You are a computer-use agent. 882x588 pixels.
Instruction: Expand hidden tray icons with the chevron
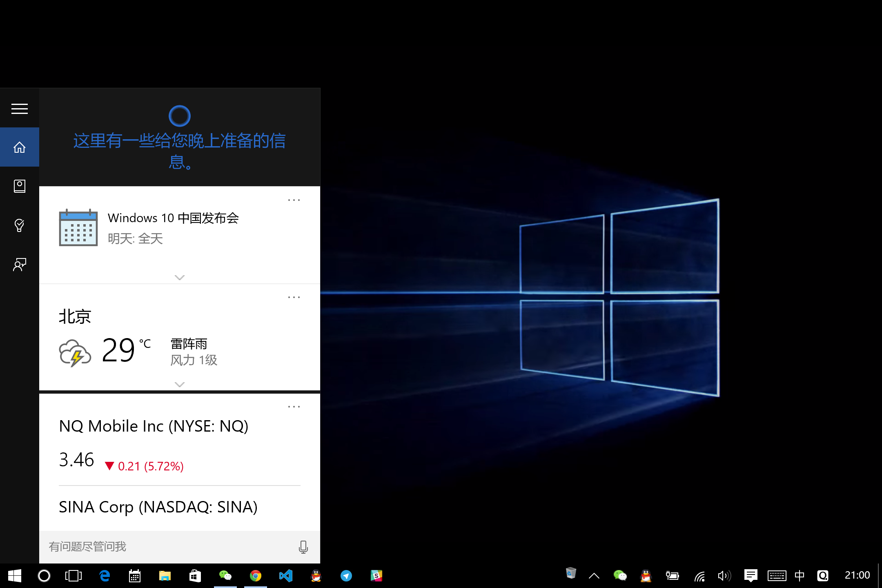(x=594, y=576)
